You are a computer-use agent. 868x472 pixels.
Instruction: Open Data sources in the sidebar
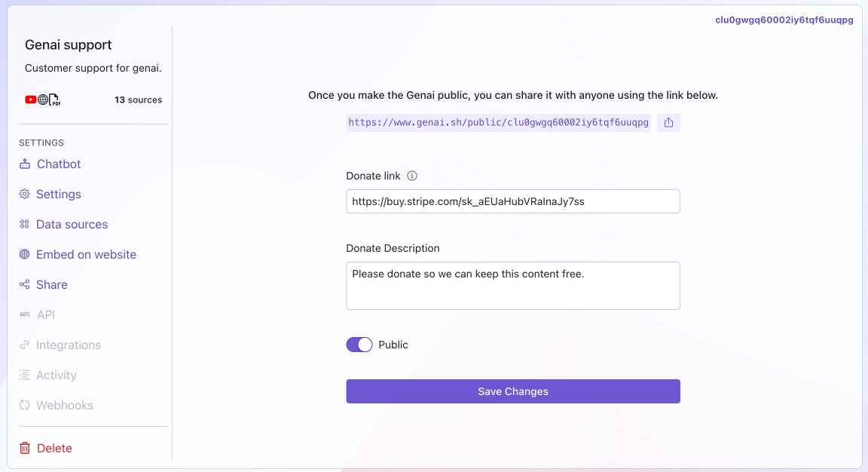click(72, 224)
